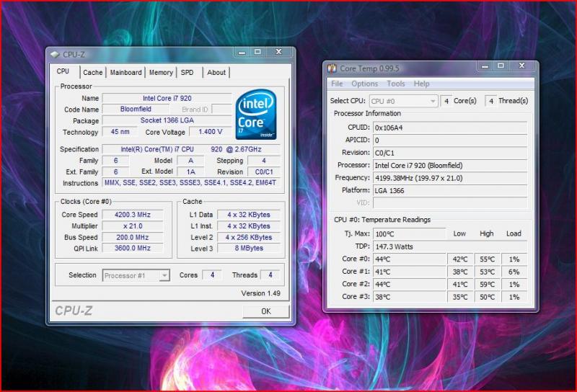Click the Technology value 45 nm

click(120, 132)
